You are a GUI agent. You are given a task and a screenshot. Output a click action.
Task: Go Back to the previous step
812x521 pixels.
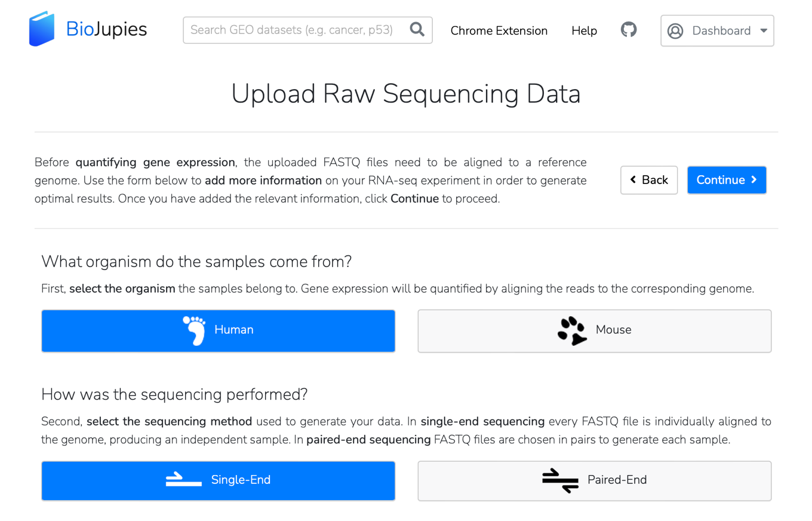click(649, 180)
